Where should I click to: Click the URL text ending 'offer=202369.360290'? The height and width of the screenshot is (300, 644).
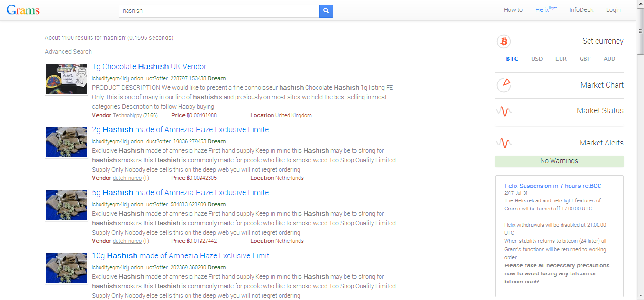(149, 267)
